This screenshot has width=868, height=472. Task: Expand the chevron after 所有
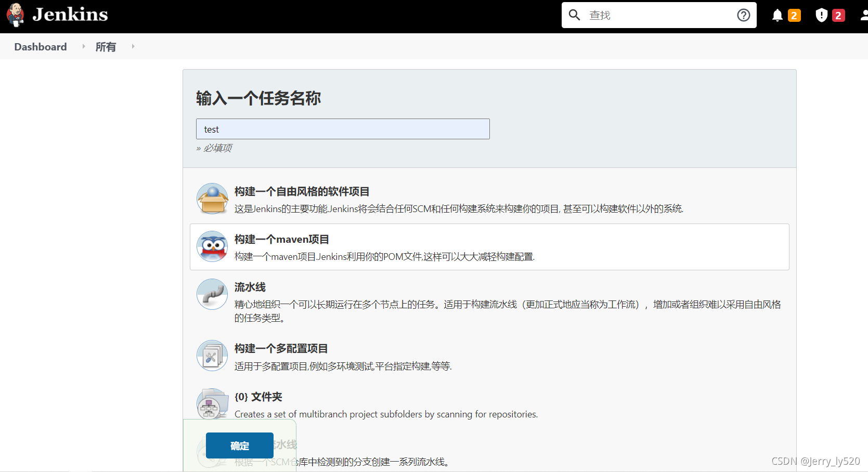[x=133, y=46]
